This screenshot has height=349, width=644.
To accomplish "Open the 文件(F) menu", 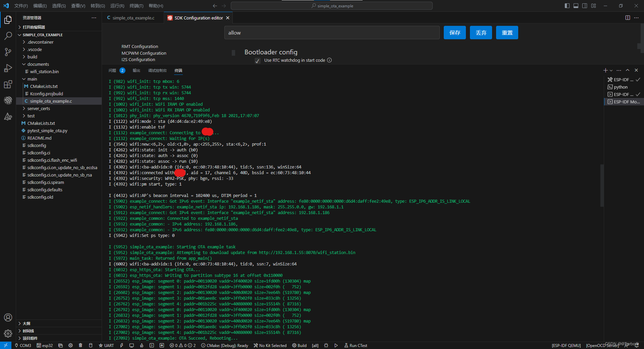I will tap(21, 6).
